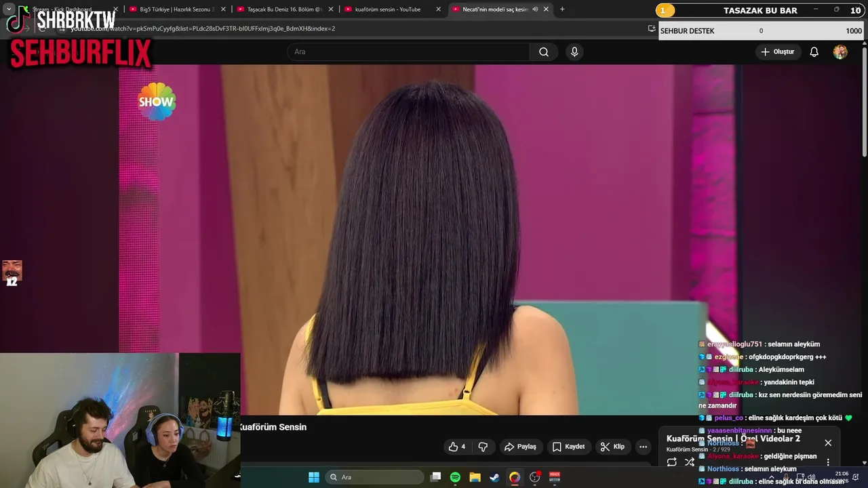Open File Explorer from the taskbar

475,477
